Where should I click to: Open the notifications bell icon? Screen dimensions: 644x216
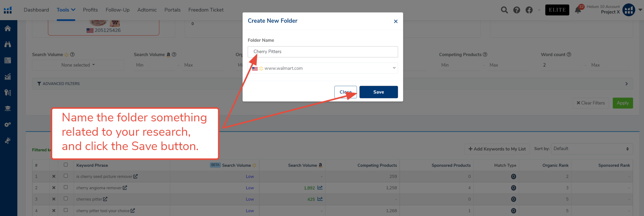pyautogui.click(x=578, y=10)
